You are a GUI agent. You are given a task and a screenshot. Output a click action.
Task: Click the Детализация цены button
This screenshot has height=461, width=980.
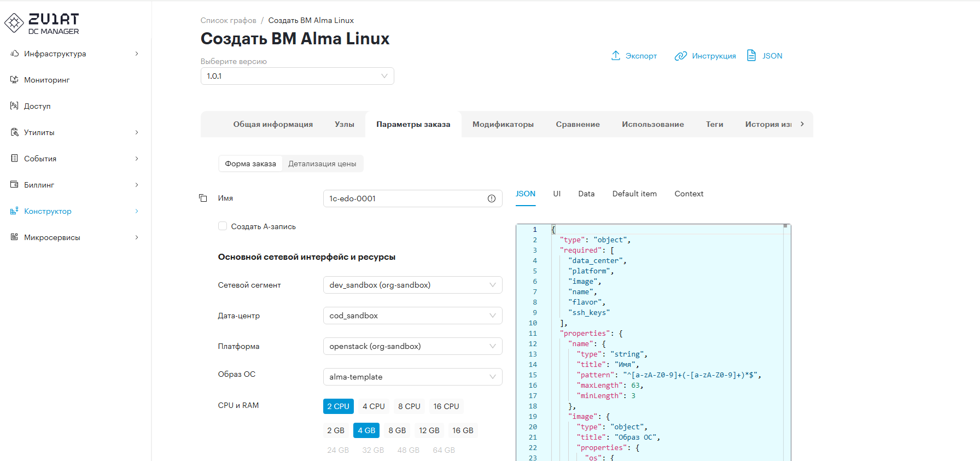click(322, 164)
